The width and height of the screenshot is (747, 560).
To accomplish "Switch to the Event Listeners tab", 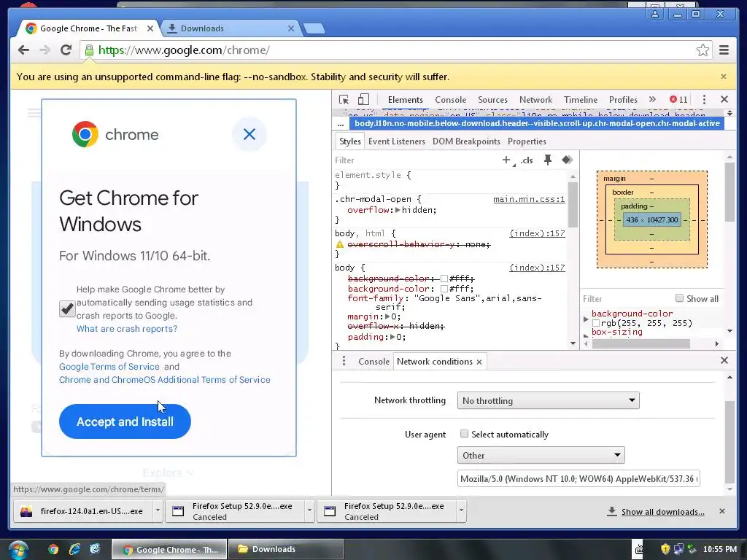I will coord(396,141).
